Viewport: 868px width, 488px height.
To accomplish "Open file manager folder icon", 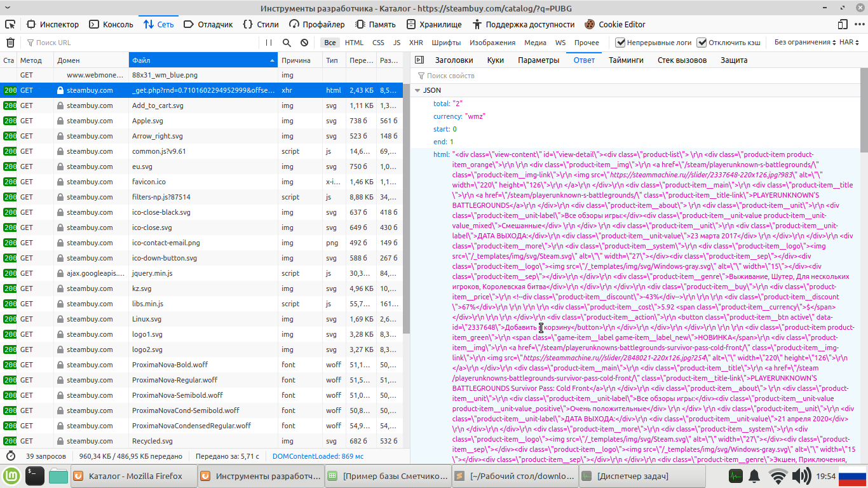I will tap(58, 475).
